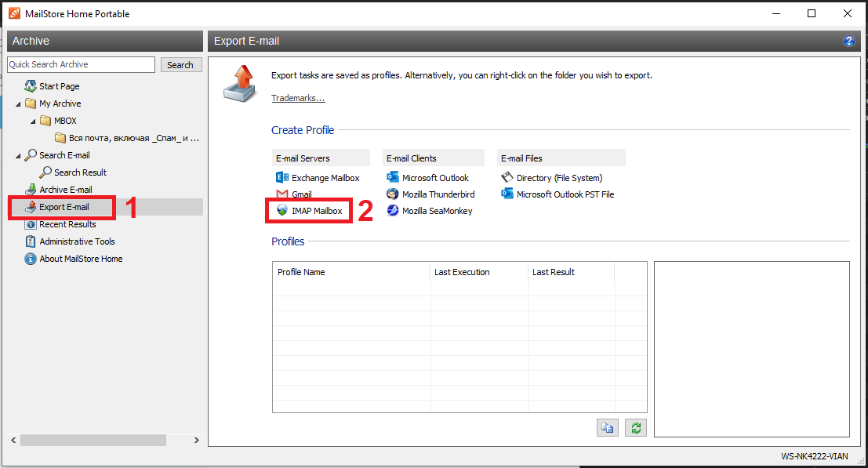Click the About MailStore Home info icon
The height and width of the screenshot is (468, 868).
click(31, 259)
